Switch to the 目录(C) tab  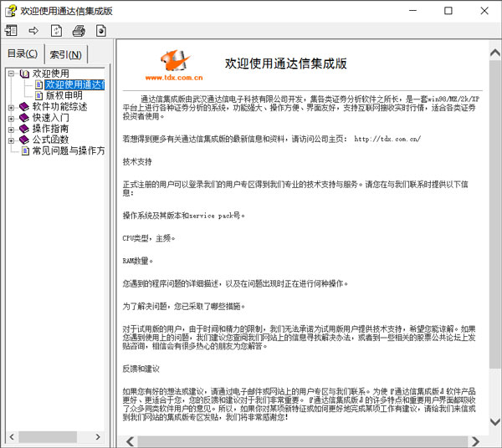(23, 53)
